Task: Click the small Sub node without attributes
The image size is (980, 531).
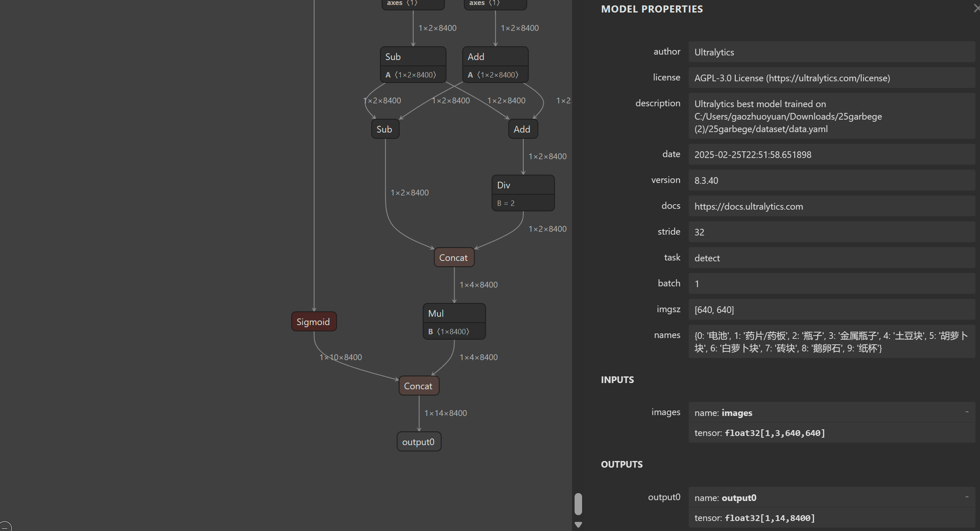Action: 385,129
